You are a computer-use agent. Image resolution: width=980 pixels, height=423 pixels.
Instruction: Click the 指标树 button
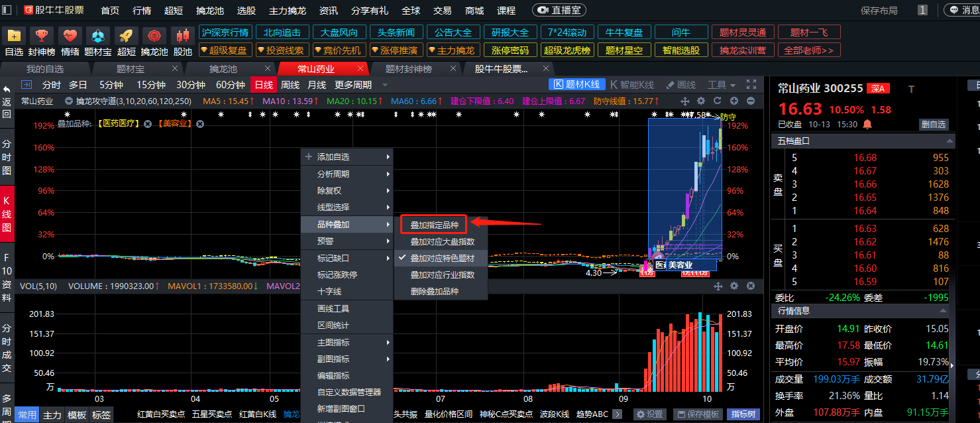click(x=743, y=414)
